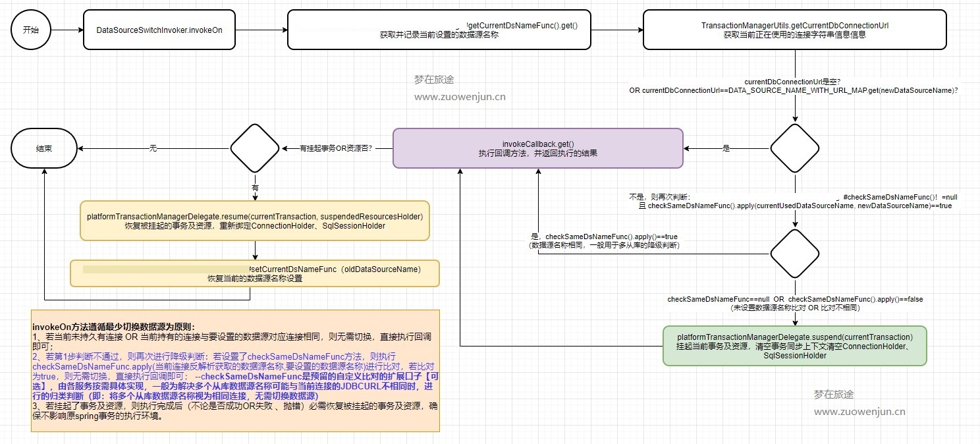The width and height of the screenshot is (980, 444).
Task: Click the decision diamond below checkSameDsNameFunc()!=null text
Action: [x=794, y=254]
